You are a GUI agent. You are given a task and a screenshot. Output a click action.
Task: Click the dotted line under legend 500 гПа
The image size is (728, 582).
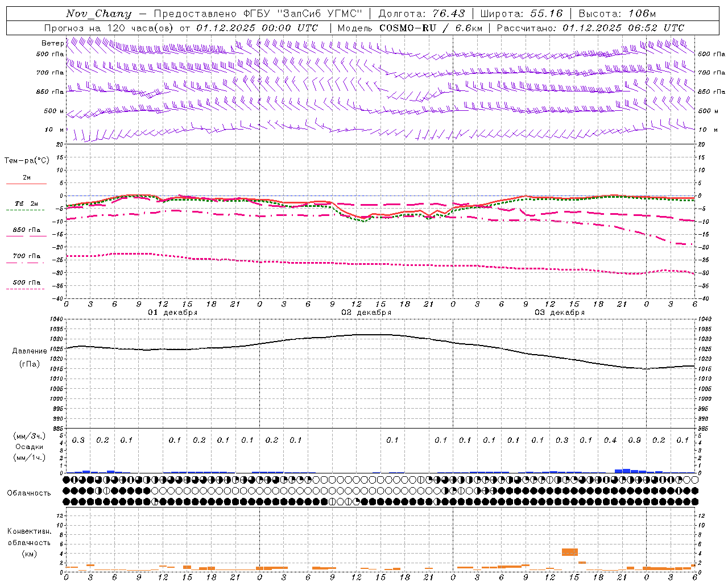(25, 289)
